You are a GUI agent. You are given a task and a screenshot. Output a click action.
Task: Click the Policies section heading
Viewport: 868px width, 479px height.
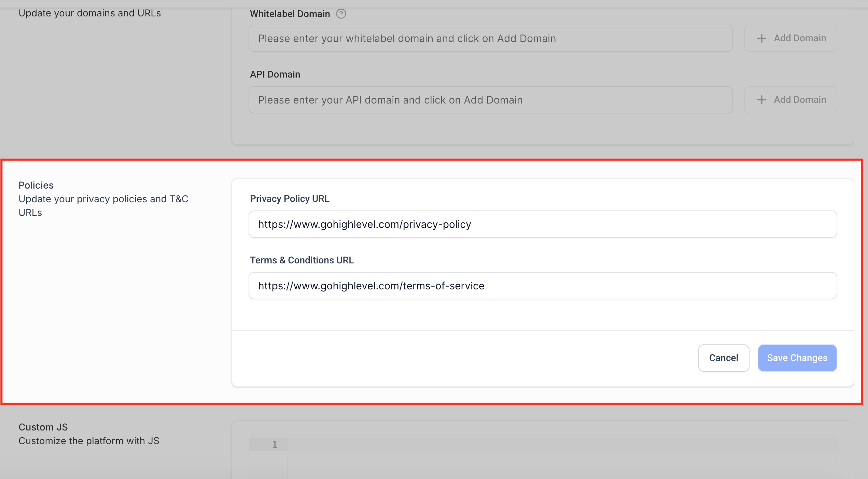pos(36,185)
